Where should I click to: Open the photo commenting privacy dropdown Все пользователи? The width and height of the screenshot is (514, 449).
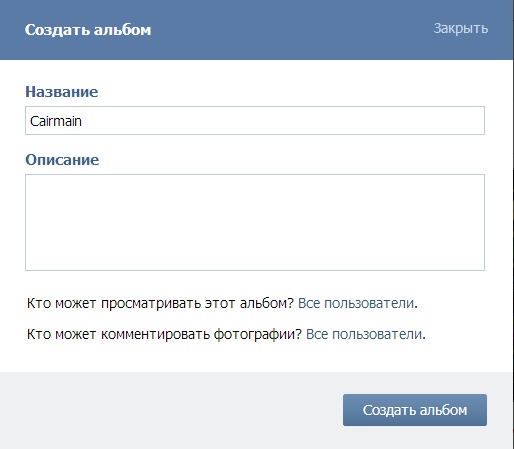[x=364, y=334]
